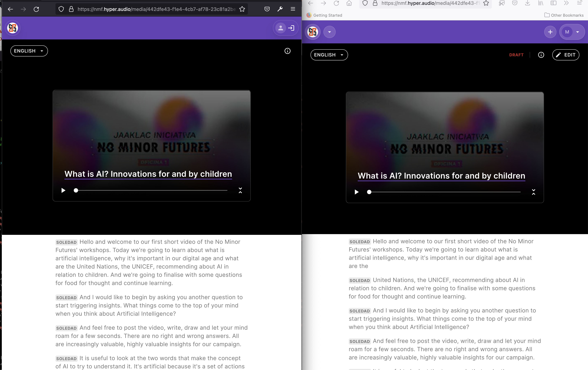Toggle sidebar icon in right browser toolbar
Screen dimensions: 588x370
pos(553,3)
